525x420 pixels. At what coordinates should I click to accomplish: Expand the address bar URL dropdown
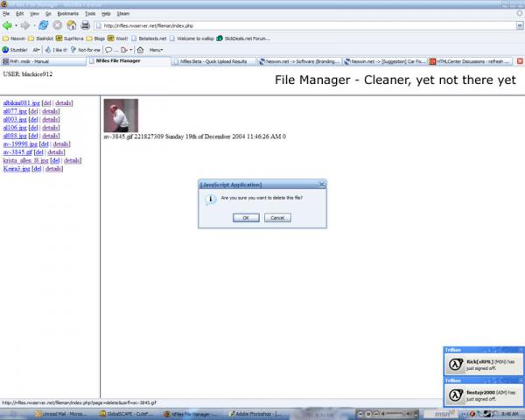[519, 25]
